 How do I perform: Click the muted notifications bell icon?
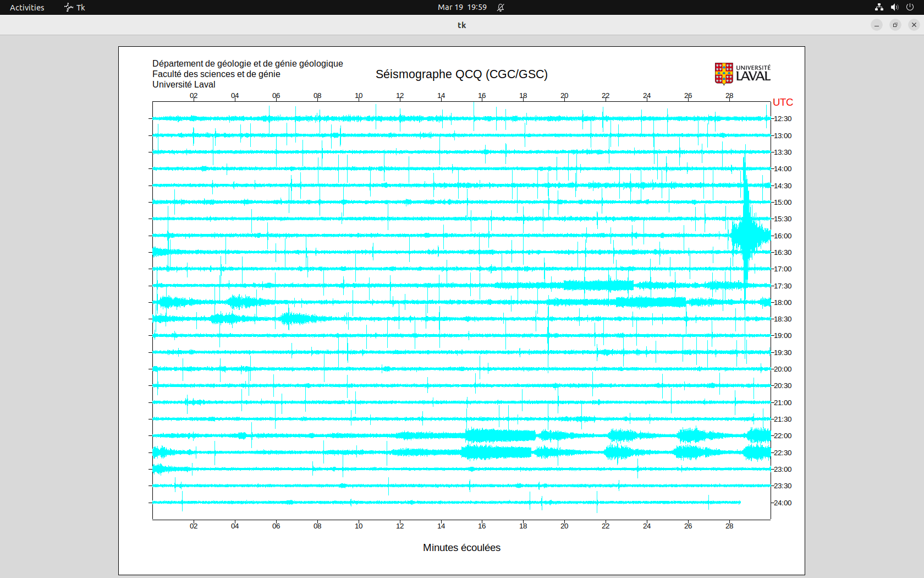coord(501,7)
